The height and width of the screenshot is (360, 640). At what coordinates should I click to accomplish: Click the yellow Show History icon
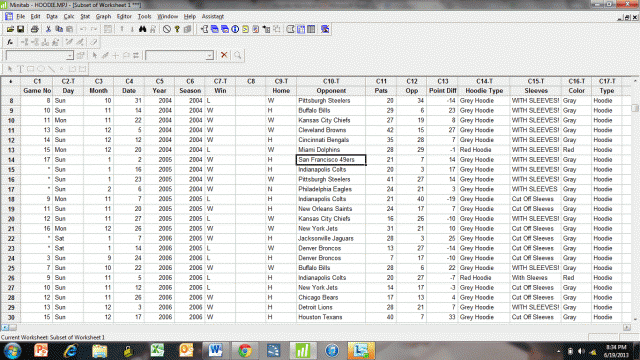245,29
